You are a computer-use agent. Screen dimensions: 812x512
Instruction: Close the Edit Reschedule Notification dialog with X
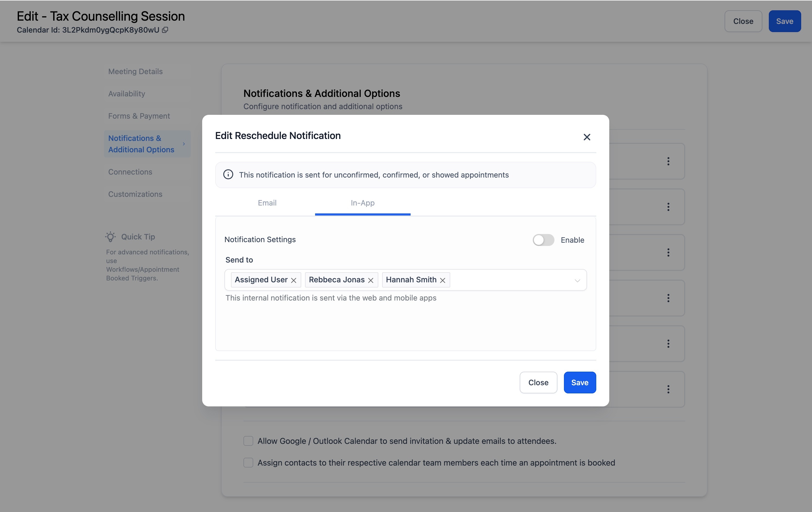coord(587,137)
